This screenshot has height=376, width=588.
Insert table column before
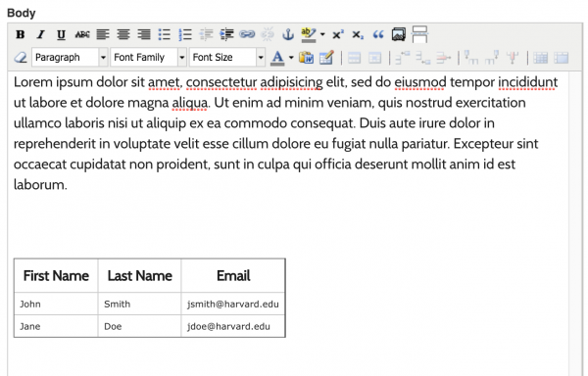[471, 58]
